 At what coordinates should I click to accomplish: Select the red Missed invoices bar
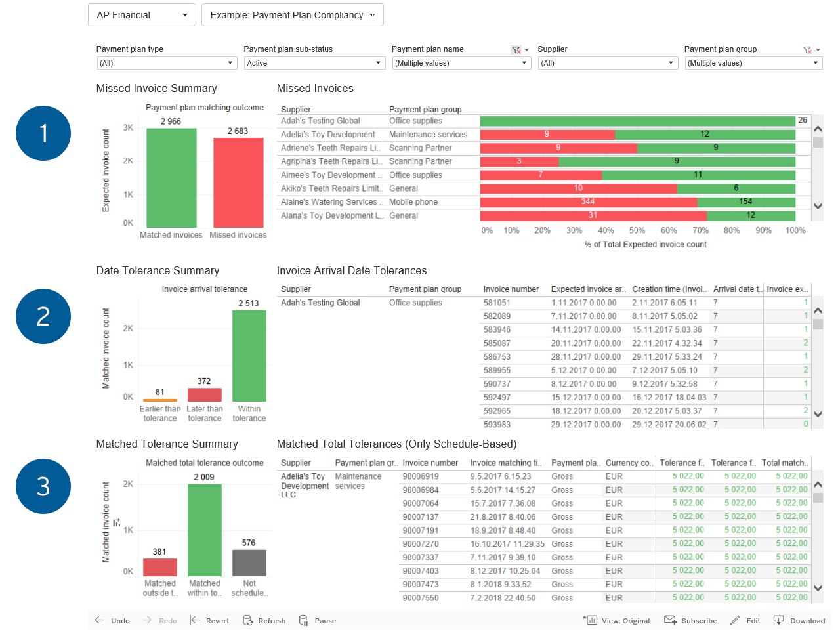tap(238, 182)
